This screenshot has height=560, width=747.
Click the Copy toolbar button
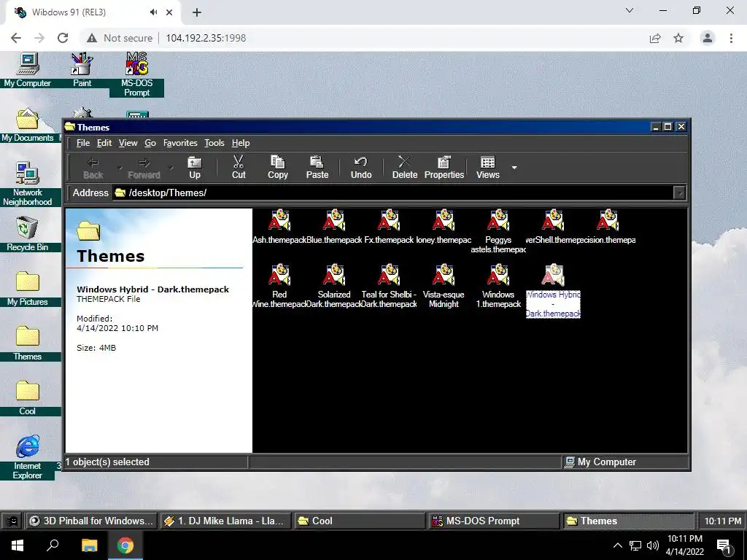coord(278,167)
